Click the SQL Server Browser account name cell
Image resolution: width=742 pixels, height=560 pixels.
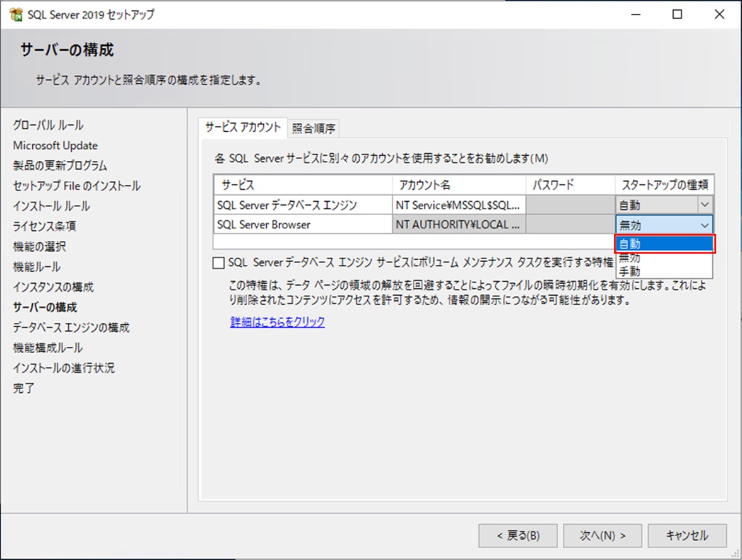[x=458, y=225]
